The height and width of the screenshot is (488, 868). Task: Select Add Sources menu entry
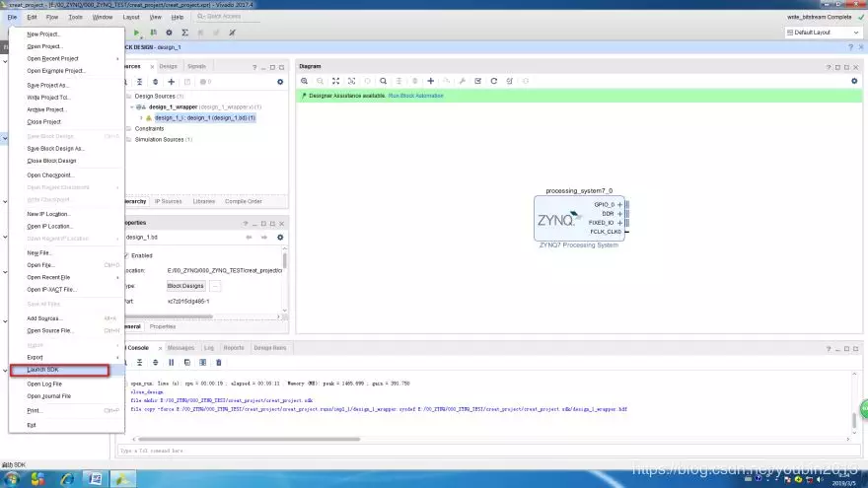pyautogui.click(x=66, y=318)
